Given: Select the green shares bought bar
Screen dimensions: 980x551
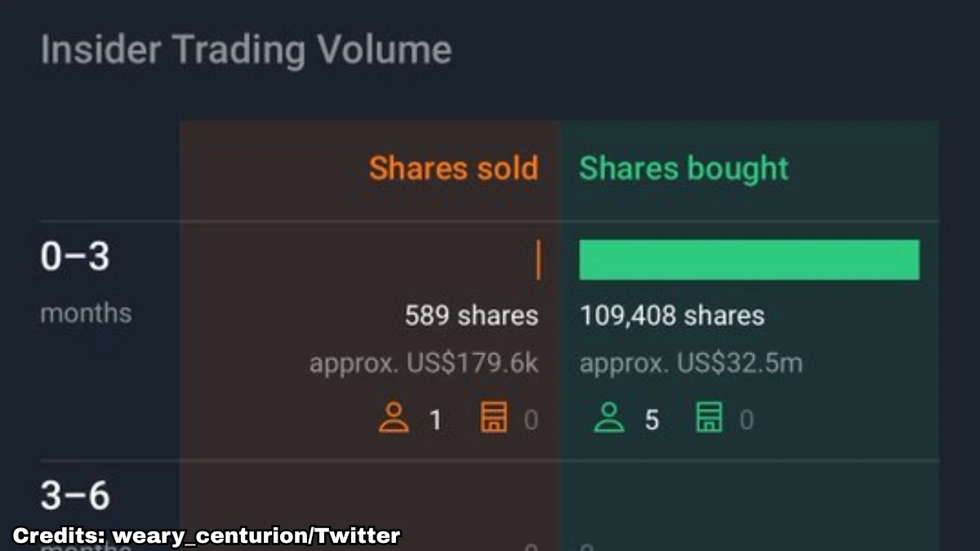Looking at the screenshot, I should pyautogui.click(x=750, y=260).
